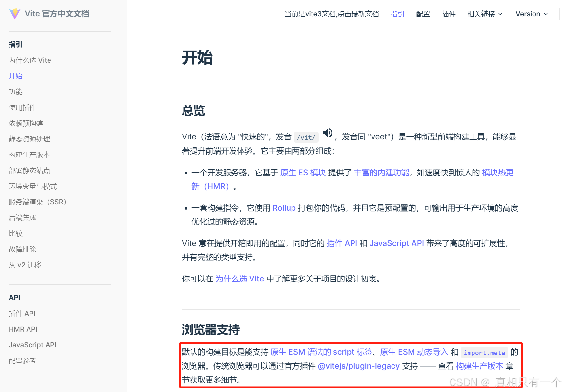Click the 总览 section heading
Viewport: 563px width, 392px height.
(193, 111)
